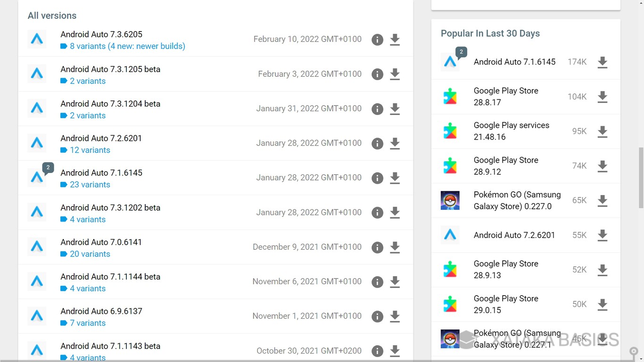Open 12 variants for Android Auto 7.2.6201
The height and width of the screenshot is (362, 644).
pyautogui.click(x=90, y=150)
